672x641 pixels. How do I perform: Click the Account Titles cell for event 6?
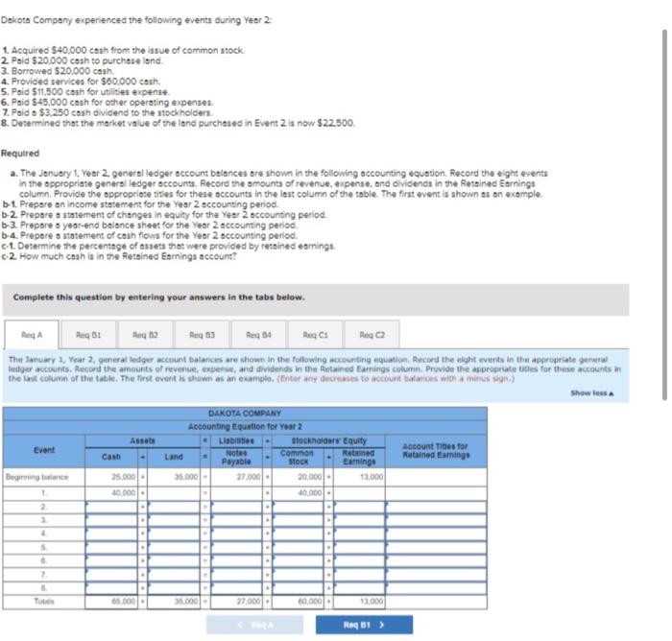[x=436, y=560]
